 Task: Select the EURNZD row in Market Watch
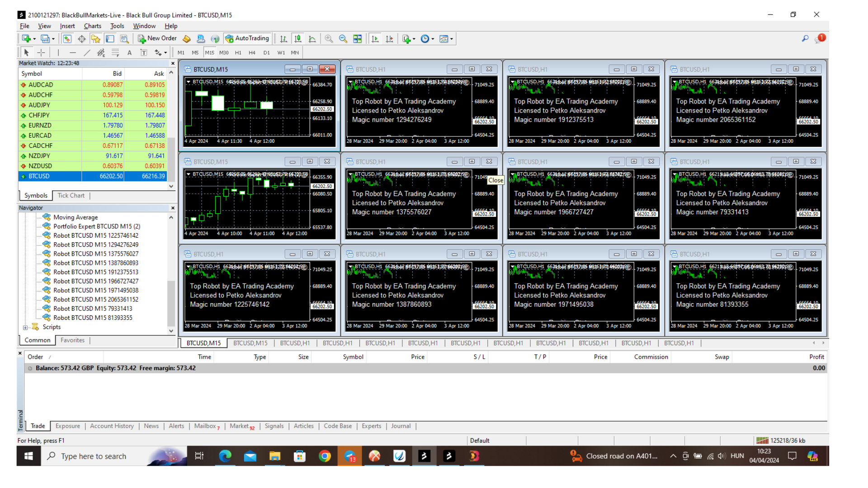click(x=93, y=126)
